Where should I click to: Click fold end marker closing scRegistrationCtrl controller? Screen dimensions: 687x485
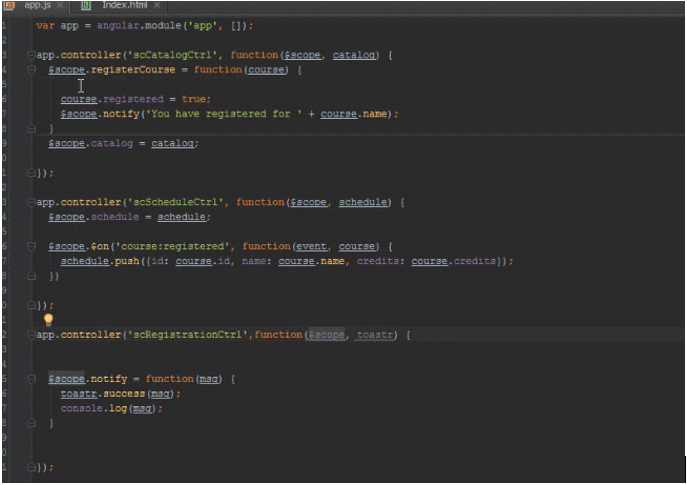[x=31, y=467]
